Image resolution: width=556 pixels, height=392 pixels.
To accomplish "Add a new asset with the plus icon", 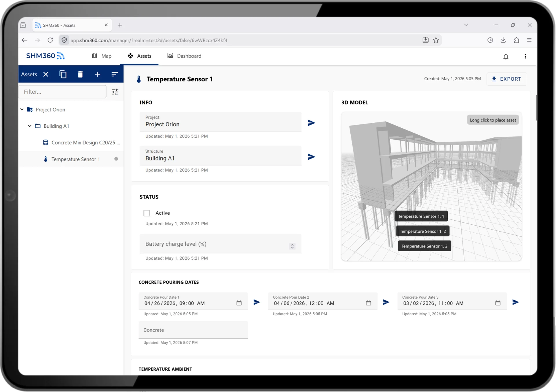I will [x=98, y=74].
